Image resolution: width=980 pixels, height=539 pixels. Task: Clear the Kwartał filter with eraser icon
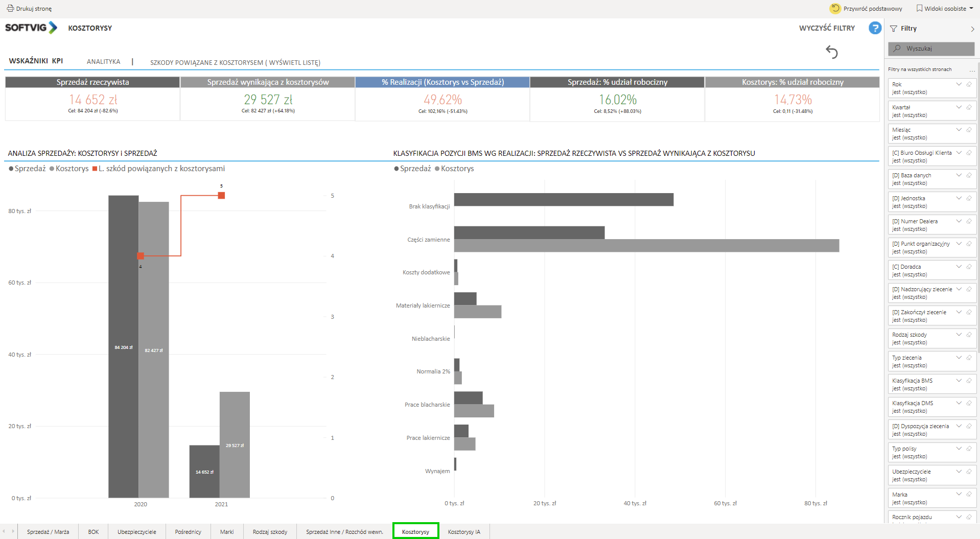click(x=969, y=107)
